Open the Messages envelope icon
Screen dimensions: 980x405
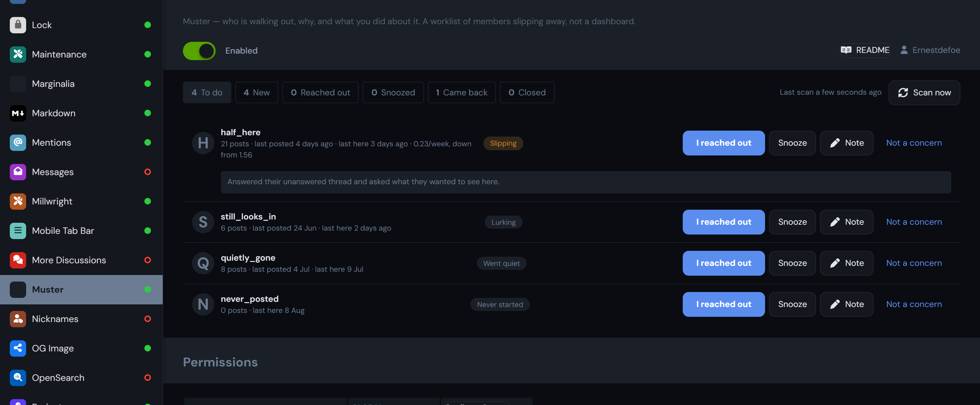18,172
